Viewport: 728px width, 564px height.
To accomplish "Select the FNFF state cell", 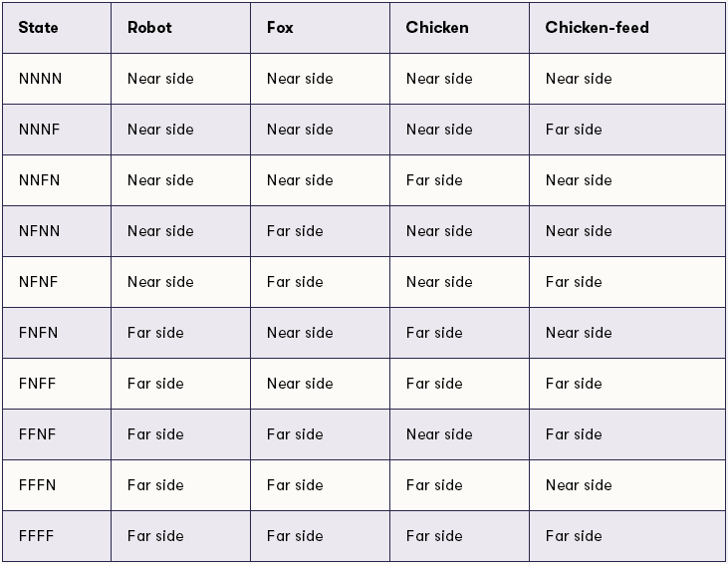I will click(57, 384).
